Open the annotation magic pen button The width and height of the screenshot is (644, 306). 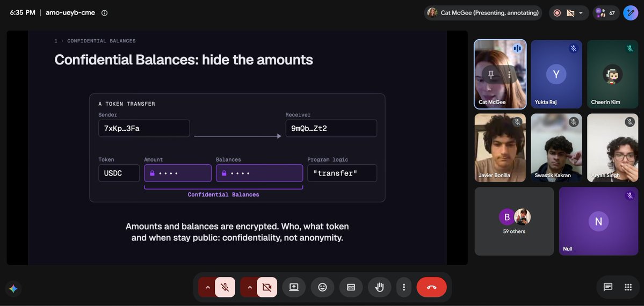631,13
